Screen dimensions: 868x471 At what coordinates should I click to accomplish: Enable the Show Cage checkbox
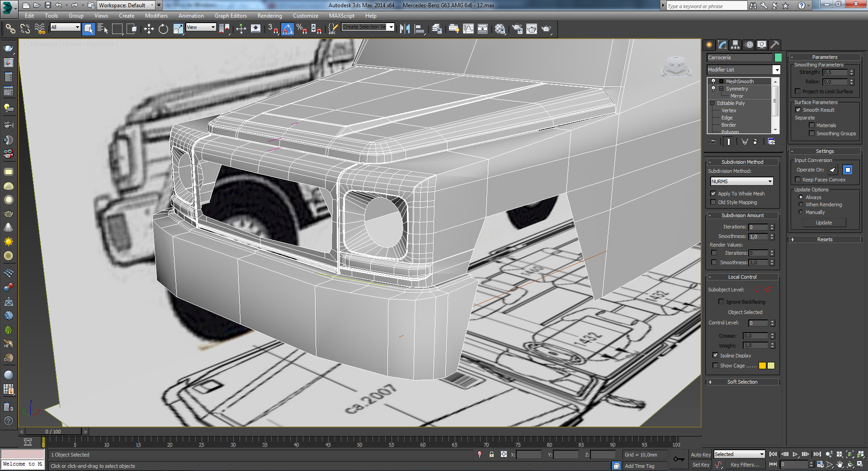(715, 366)
